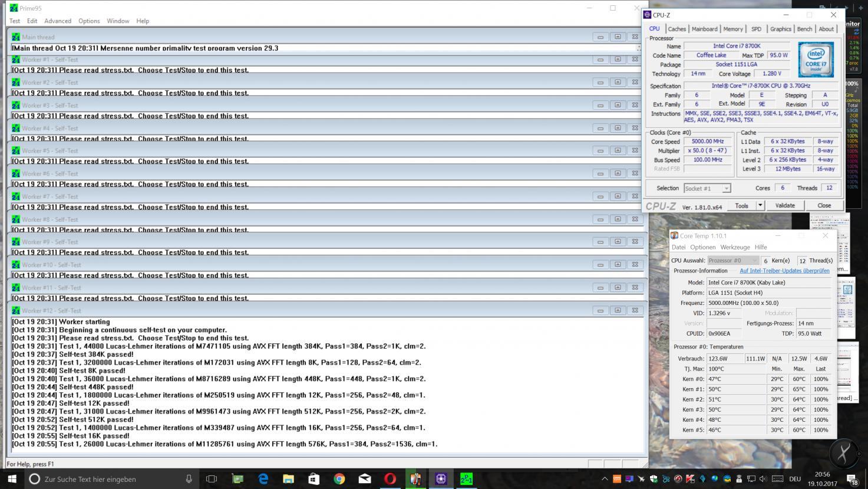The width and height of the screenshot is (868, 489).
Task: Click the Worker #10 window icon
Action: pyautogui.click(x=16, y=265)
